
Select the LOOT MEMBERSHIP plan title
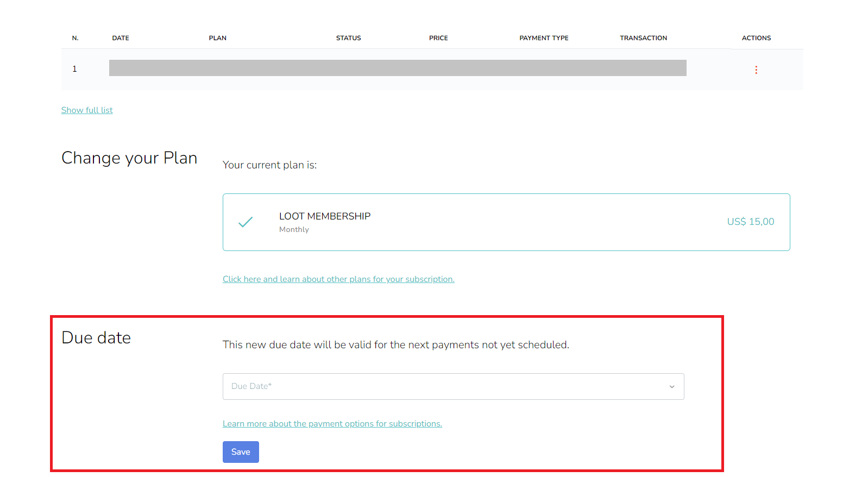coord(324,216)
